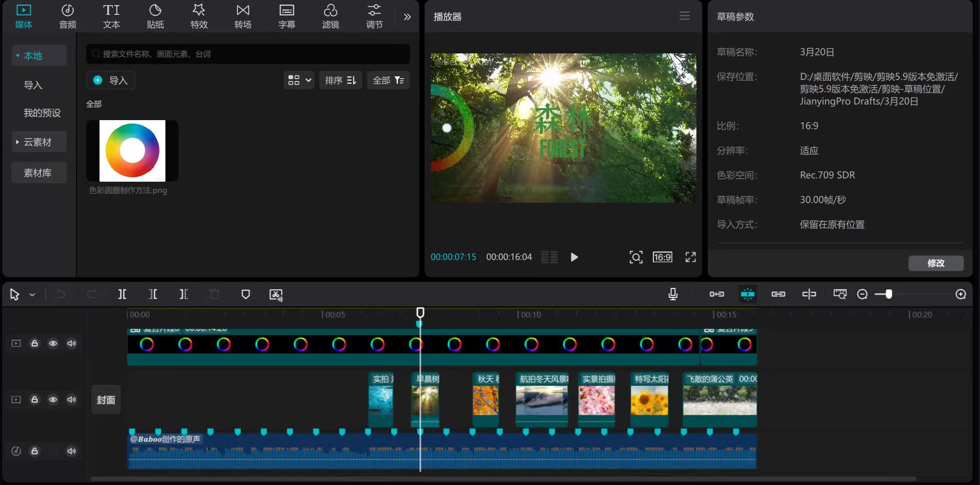Open the 转场 transitions tab
Viewport: 980px width, 485px height.
point(243,16)
